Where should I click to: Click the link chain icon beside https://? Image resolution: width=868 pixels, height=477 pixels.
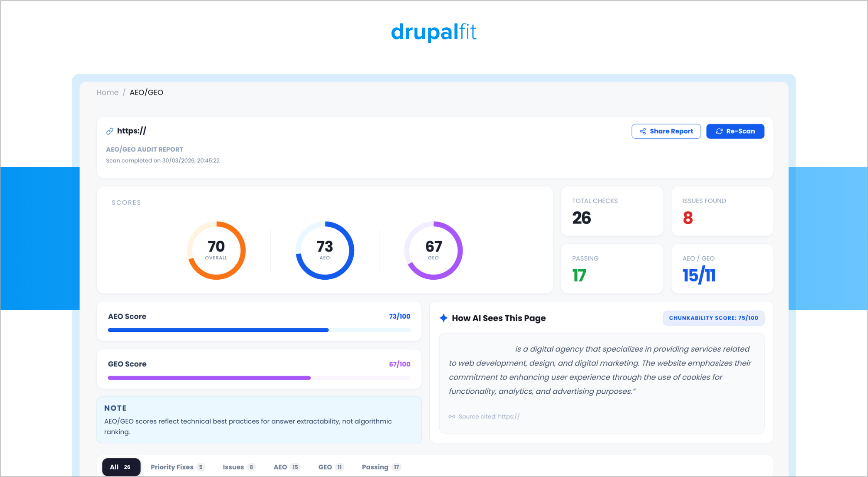(110, 131)
